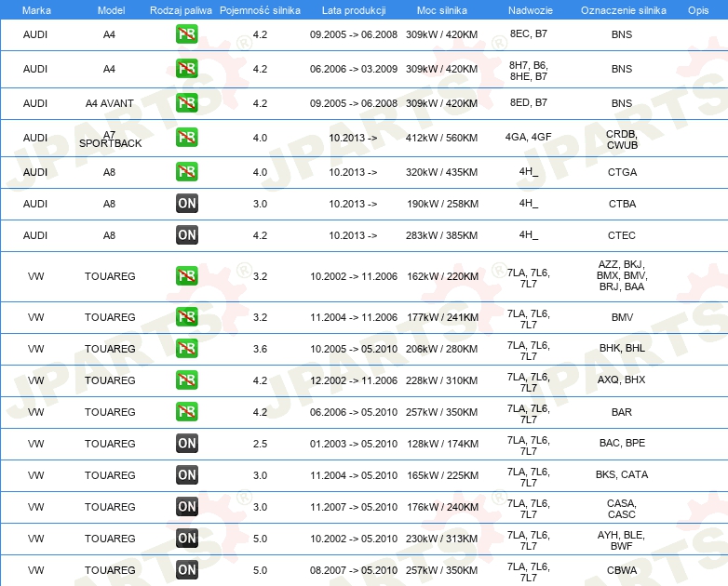Click diesel icon for Touareg CBWA row
Screen dimensions: 728x586
pos(186,570)
